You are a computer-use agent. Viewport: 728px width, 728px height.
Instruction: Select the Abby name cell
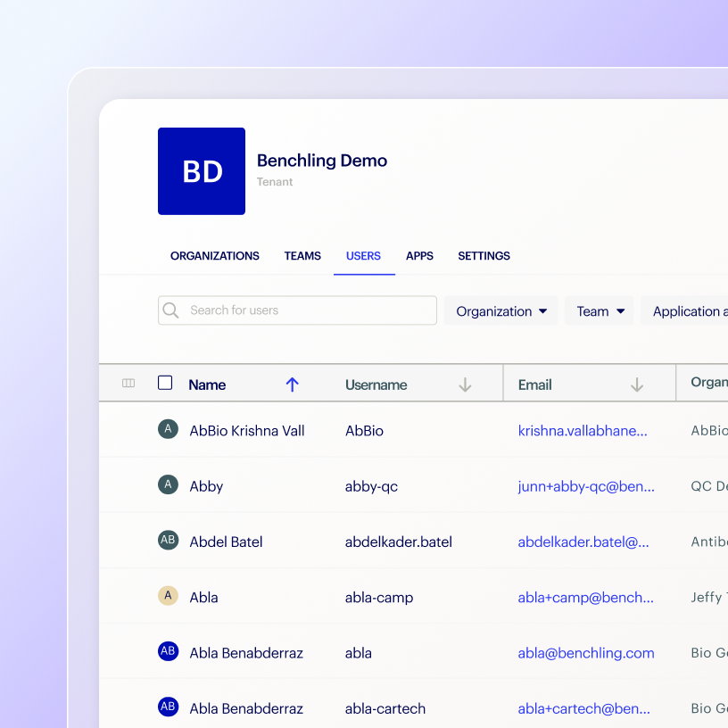[206, 486]
